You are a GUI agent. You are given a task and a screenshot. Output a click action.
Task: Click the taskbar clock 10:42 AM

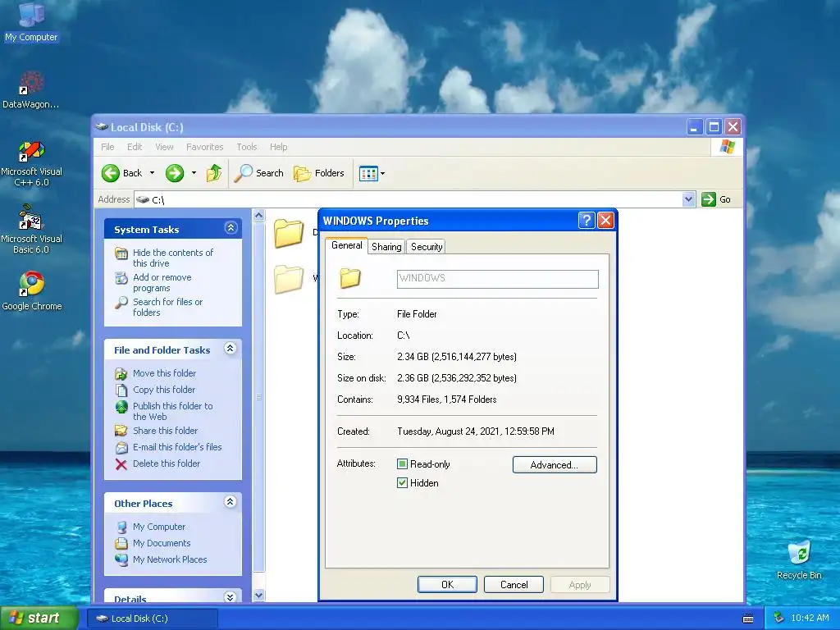point(810,618)
